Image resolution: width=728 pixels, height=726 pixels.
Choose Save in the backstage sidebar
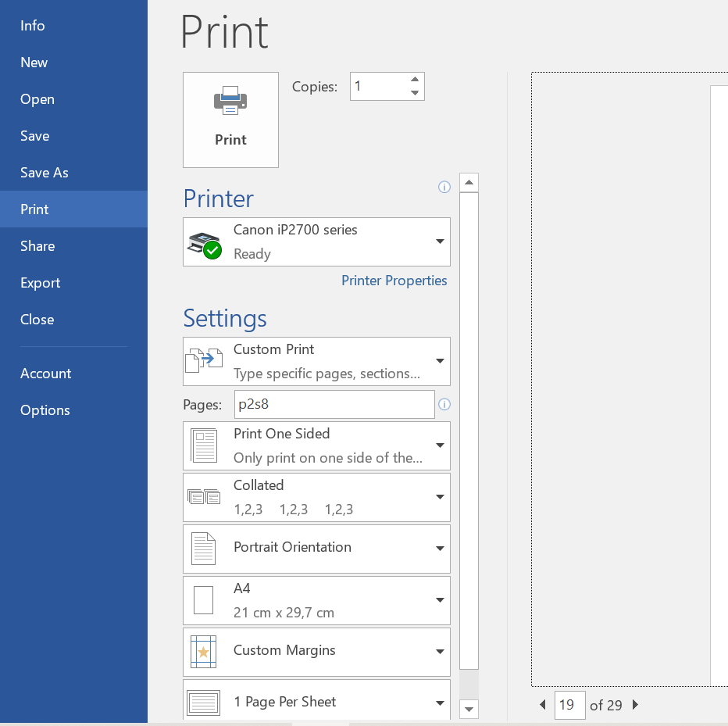pyautogui.click(x=74, y=136)
